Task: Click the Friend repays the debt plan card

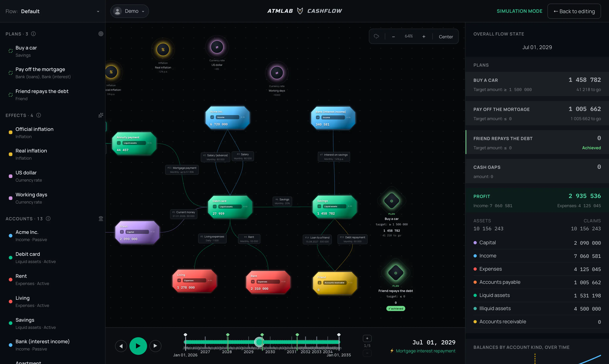Action: (x=537, y=142)
